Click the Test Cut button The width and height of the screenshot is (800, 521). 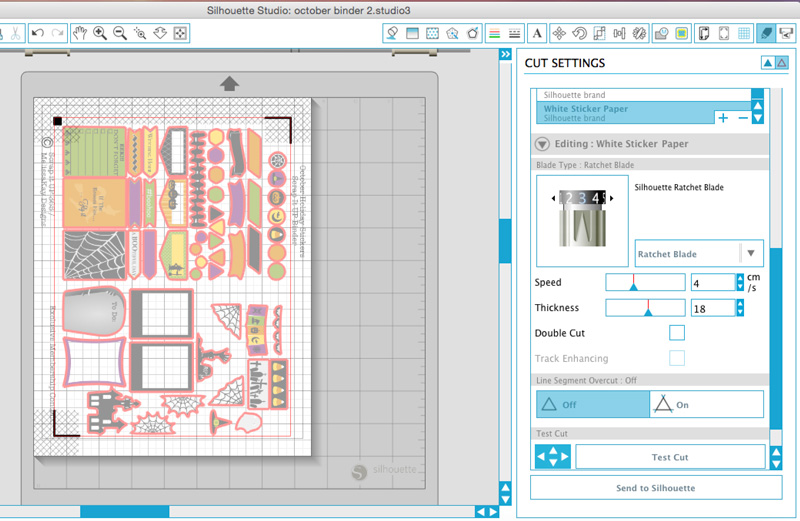point(670,457)
